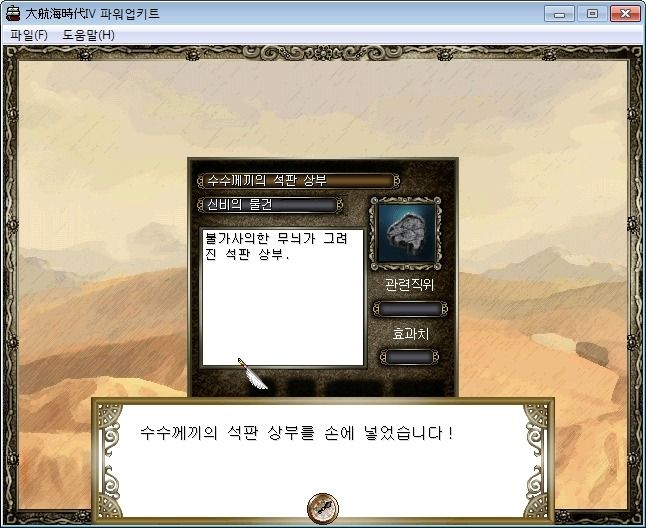Click the window title 大航海時代IV 파워업키트
Image resolution: width=646 pixels, height=528 pixels.
click(x=92, y=14)
